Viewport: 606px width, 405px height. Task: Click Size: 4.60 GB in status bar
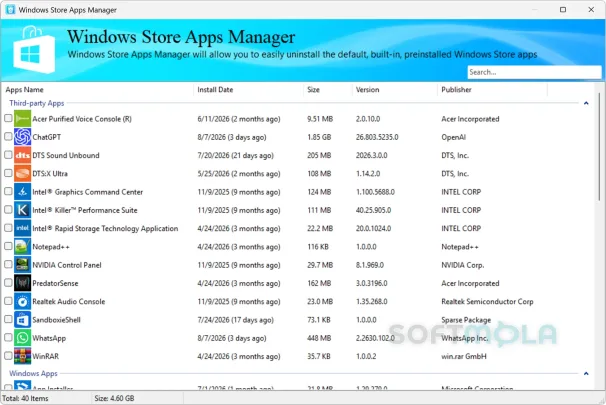114,398
